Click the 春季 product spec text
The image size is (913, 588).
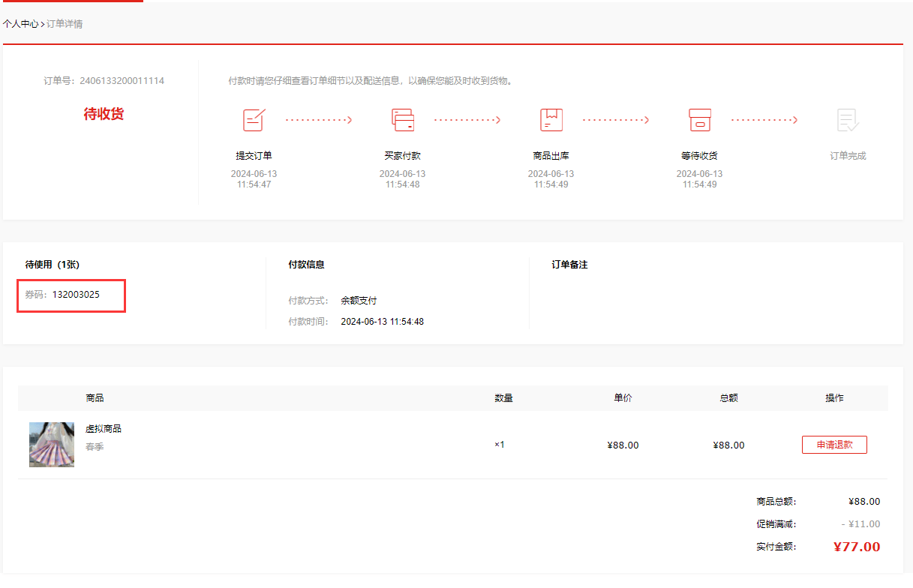(x=95, y=447)
